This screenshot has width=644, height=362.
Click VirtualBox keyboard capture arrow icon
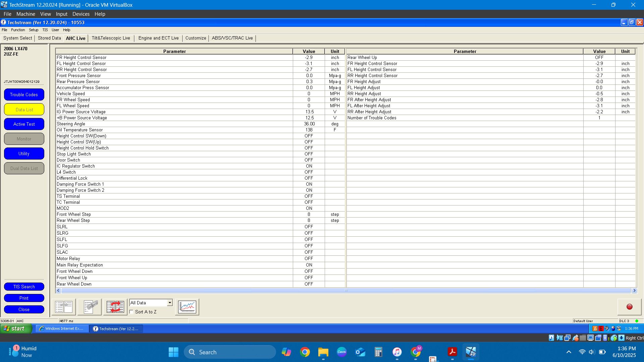(621, 338)
